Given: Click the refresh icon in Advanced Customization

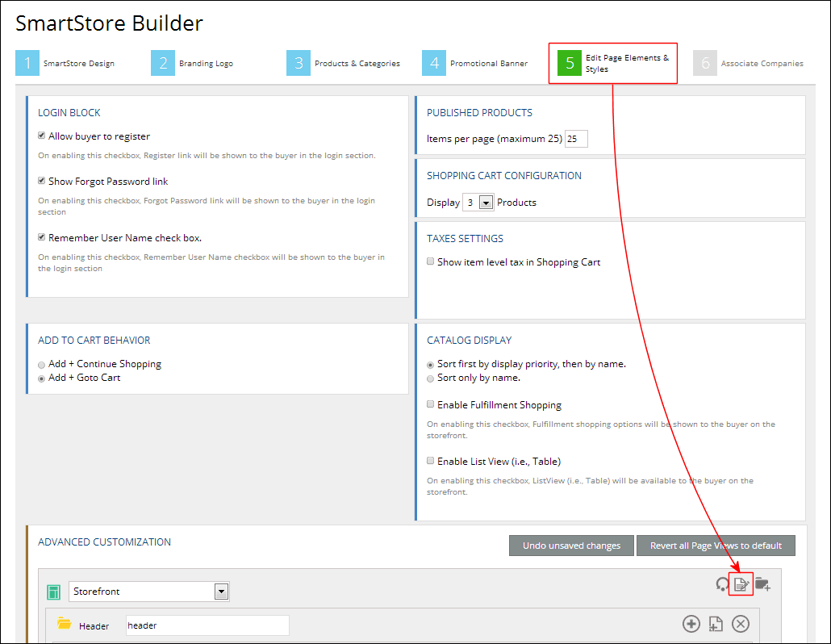Looking at the screenshot, I should click(722, 584).
